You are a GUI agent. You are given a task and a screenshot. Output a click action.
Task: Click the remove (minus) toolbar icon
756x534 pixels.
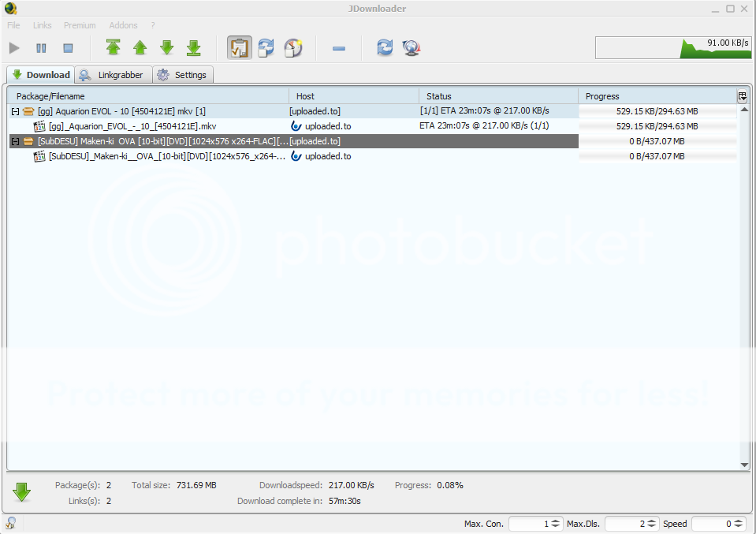[339, 48]
